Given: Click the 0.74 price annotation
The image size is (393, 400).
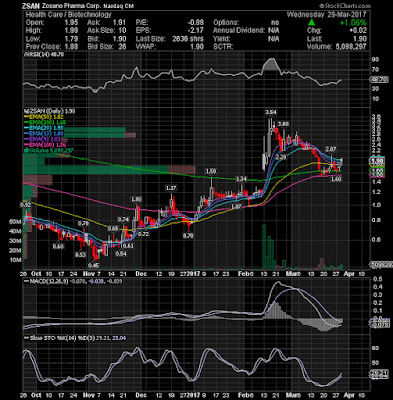Looking at the screenshot, I should click(123, 219).
